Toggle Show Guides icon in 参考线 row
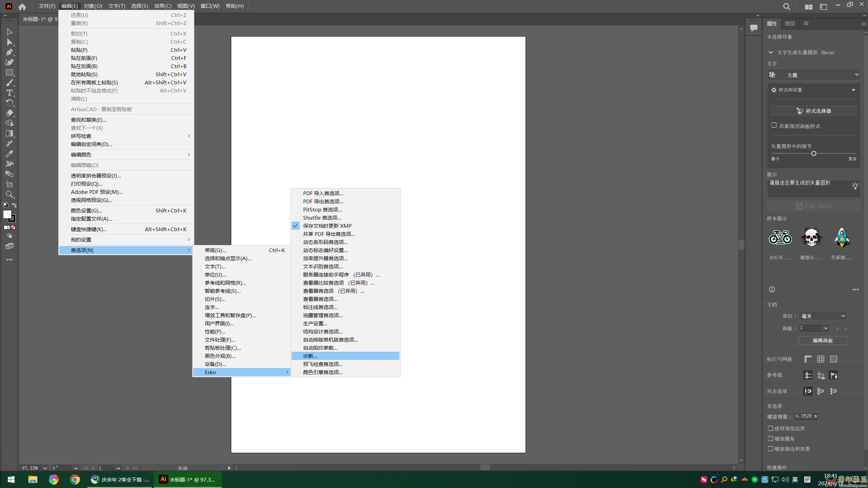868x488 pixels. click(808, 375)
